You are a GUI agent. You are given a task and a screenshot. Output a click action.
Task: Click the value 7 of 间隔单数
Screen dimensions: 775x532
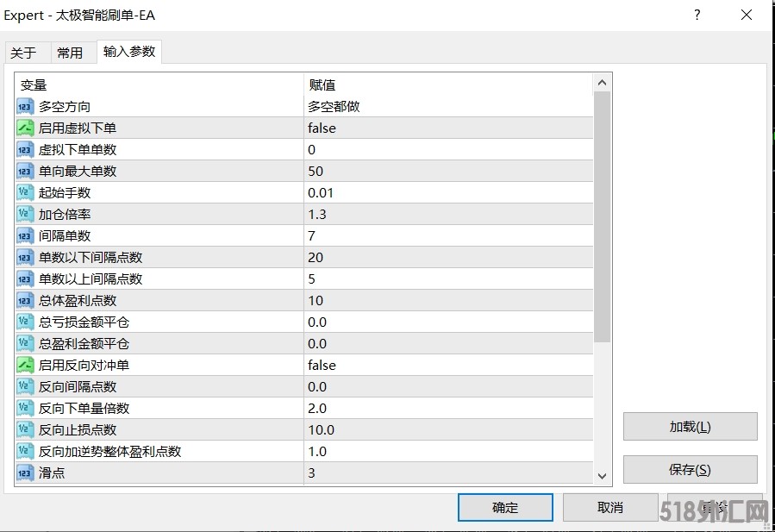(311, 236)
